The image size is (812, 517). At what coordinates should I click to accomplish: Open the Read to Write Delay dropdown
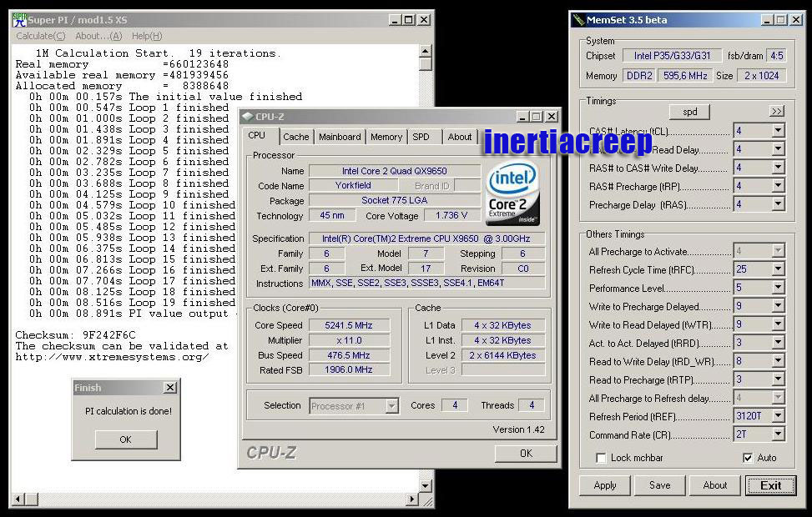pyautogui.click(x=778, y=361)
